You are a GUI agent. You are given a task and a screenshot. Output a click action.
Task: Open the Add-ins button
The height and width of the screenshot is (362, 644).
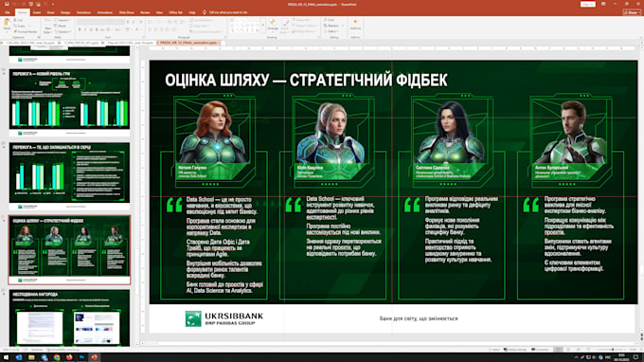[355, 25]
